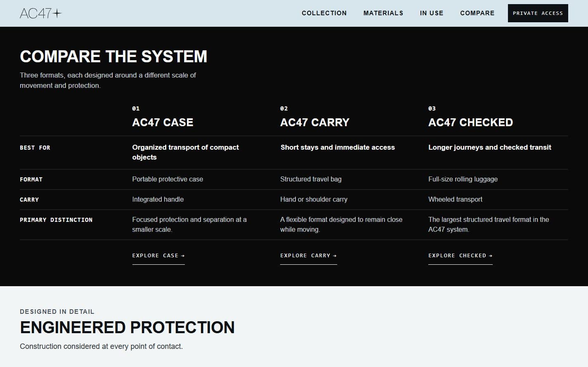
Task: Click the AC47 Case column heading
Action: click(x=163, y=122)
